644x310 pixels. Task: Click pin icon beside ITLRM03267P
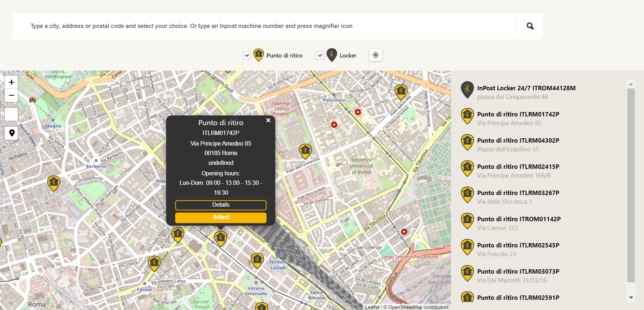point(467,195)
